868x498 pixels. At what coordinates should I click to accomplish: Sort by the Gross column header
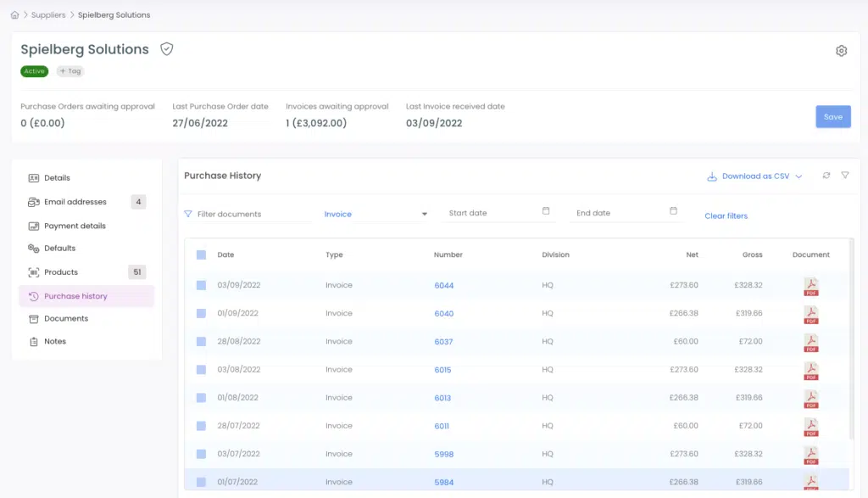[753, 255]
